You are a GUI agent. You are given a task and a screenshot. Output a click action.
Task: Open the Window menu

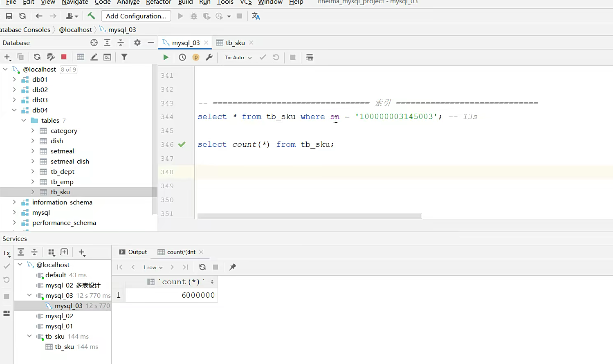click(270, 2)
